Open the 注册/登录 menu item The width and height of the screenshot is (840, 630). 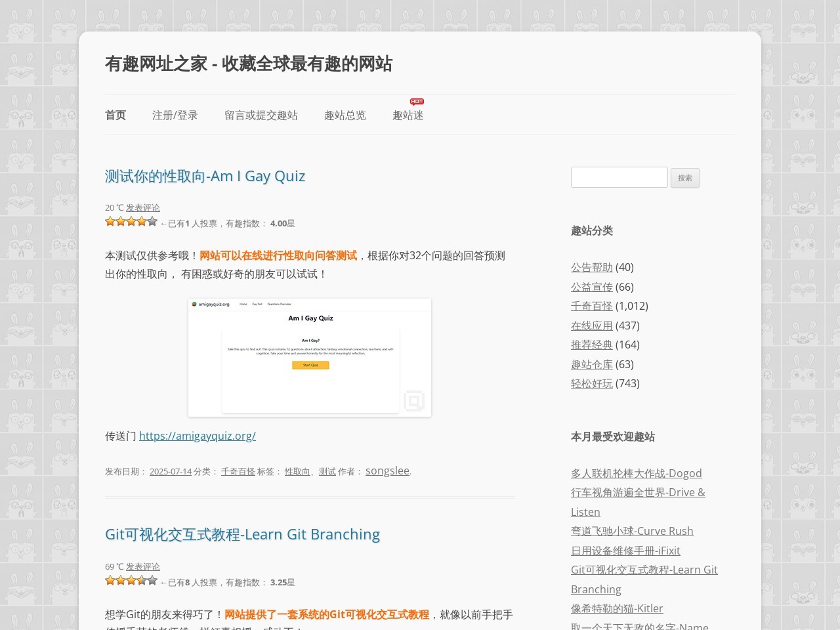175,115
